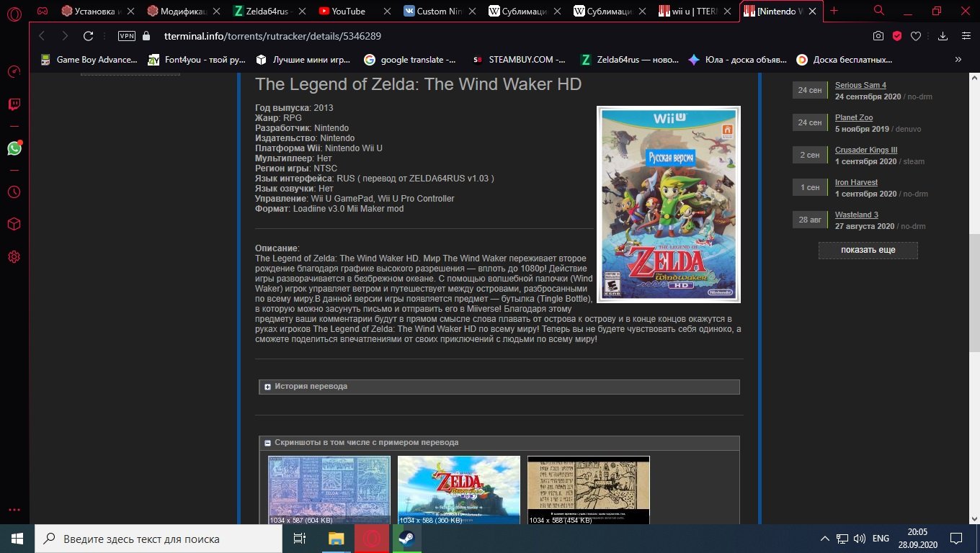Viewport: 980px width, 553px height.
Task: Collapse the Скриншоты section
Action: (x=499, y=443)
